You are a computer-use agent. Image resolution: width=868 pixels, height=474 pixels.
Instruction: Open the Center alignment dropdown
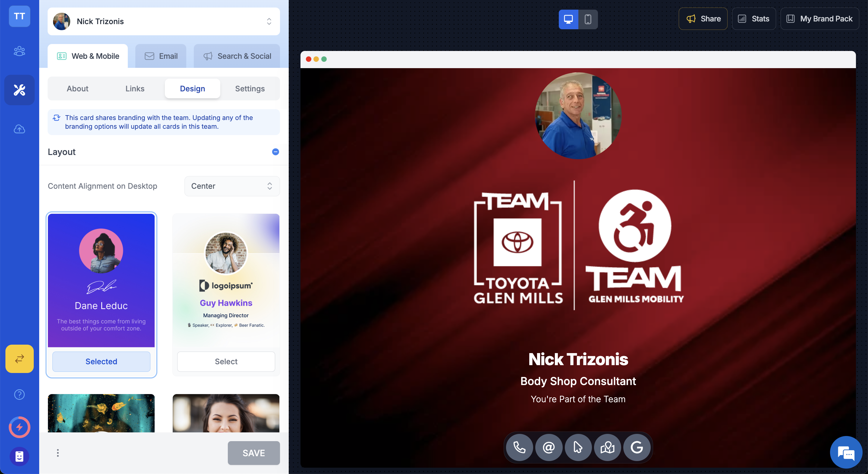point(232,186)
